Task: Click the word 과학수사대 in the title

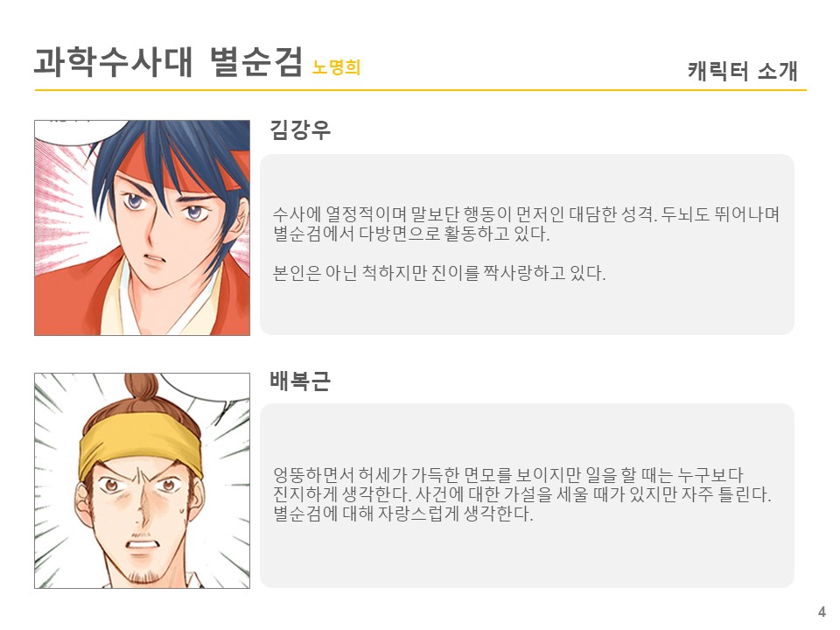Action: [113, 61]
